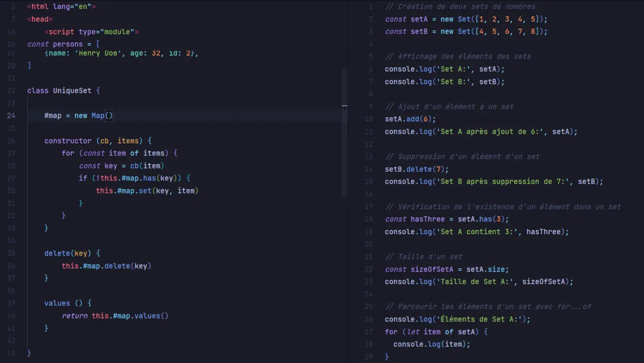This screenshot has height=363, width=644.
Task: Click the 'const key = cb(item)' line
Action: point(122,166)
